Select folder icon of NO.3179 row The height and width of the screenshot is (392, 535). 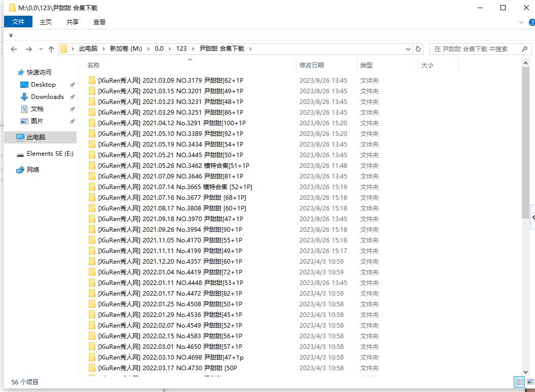click(x=92, y=81)
